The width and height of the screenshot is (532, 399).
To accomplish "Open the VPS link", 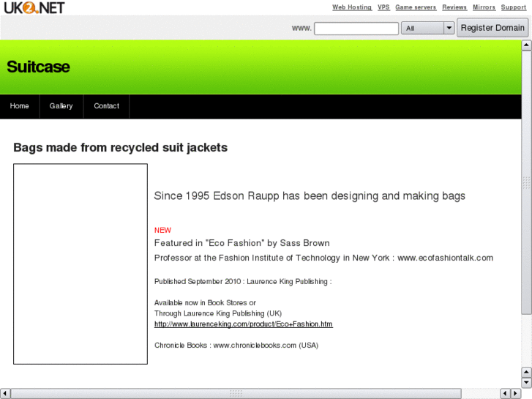I will pyautogui.click(x=383, y=7).
